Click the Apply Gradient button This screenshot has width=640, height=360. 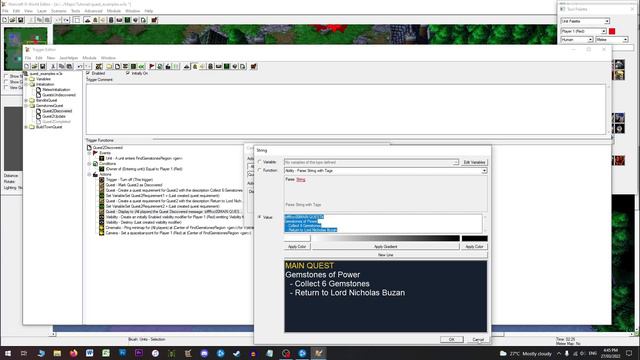[386, 247]
